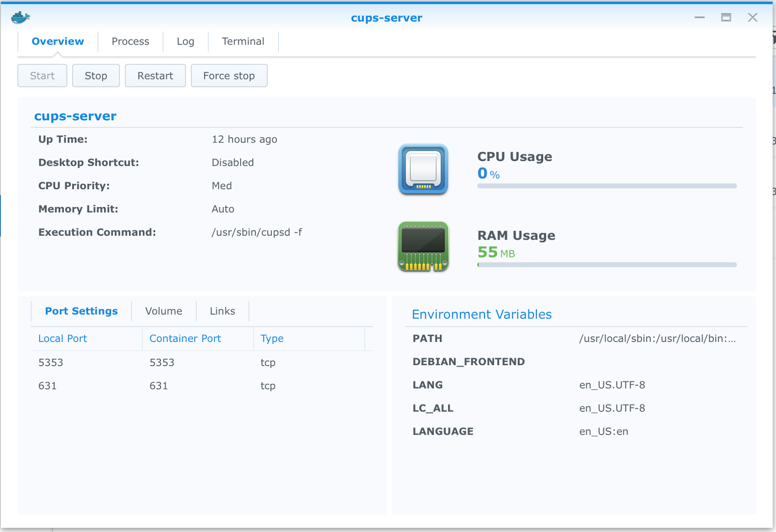Image resolution: width=776 pixels, height=532 pixels.
Task: Click the CPU chip usage icon
Action: pyautogui.click(x=423, y=169)
